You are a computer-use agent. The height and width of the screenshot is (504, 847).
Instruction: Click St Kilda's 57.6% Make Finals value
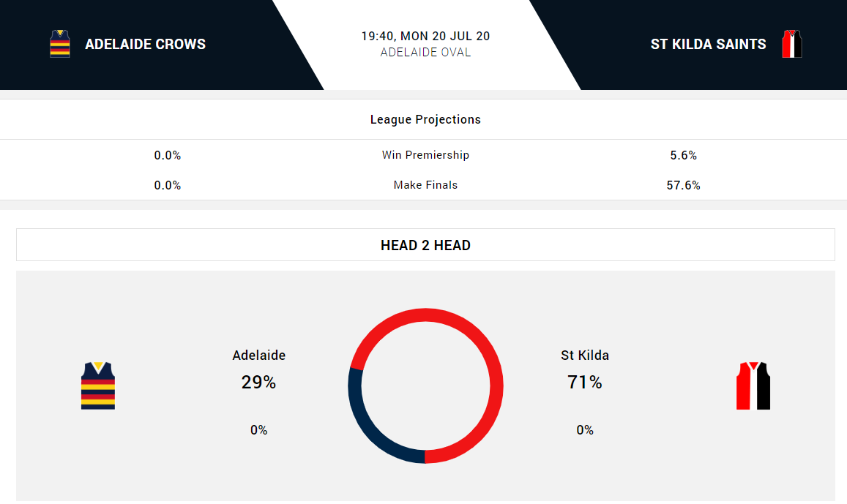(683, 185)
